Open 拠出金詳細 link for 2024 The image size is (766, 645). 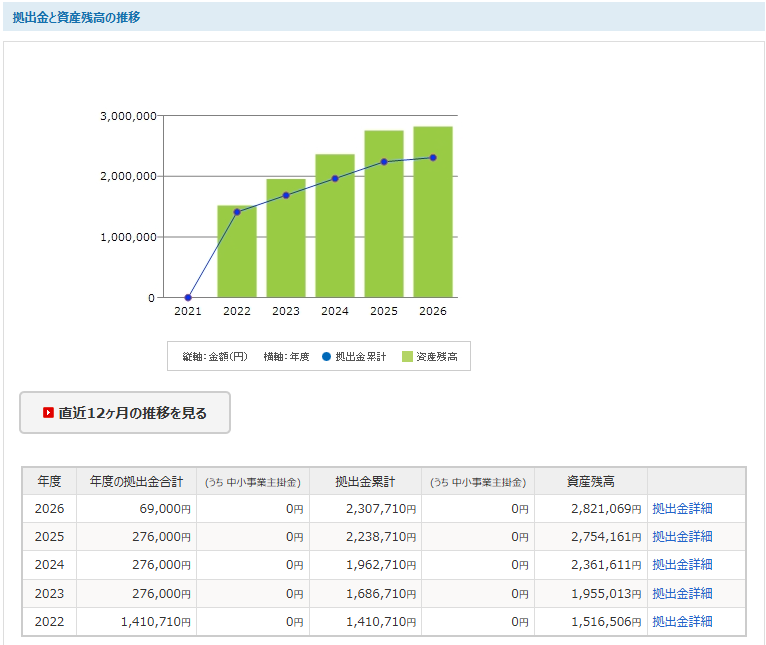click(x=682, y=564)
